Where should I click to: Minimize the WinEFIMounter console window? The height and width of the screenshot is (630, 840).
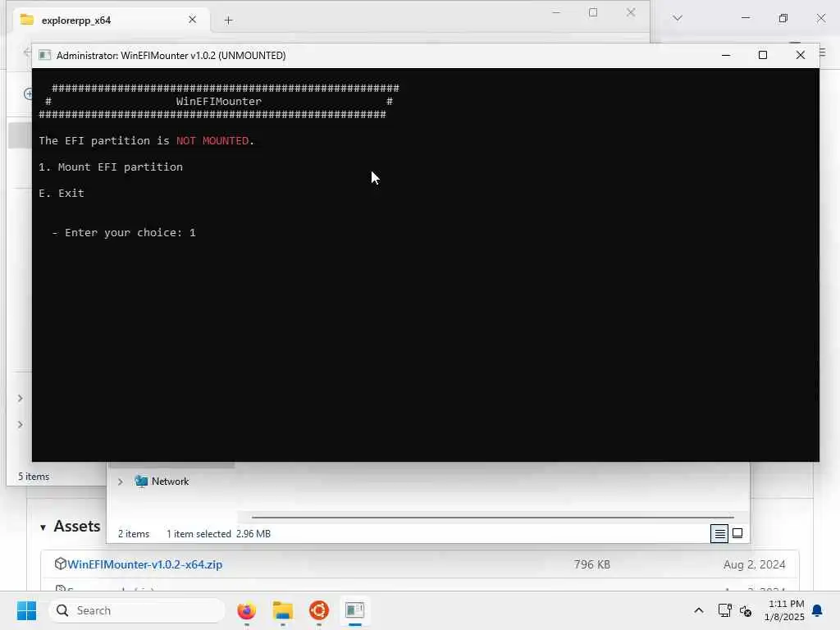click(x=726, y=55)
